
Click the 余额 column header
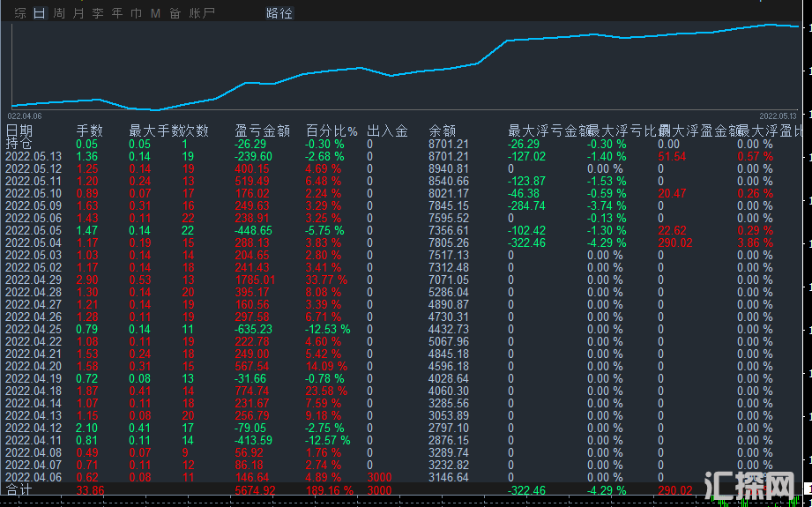click(443, 130)
